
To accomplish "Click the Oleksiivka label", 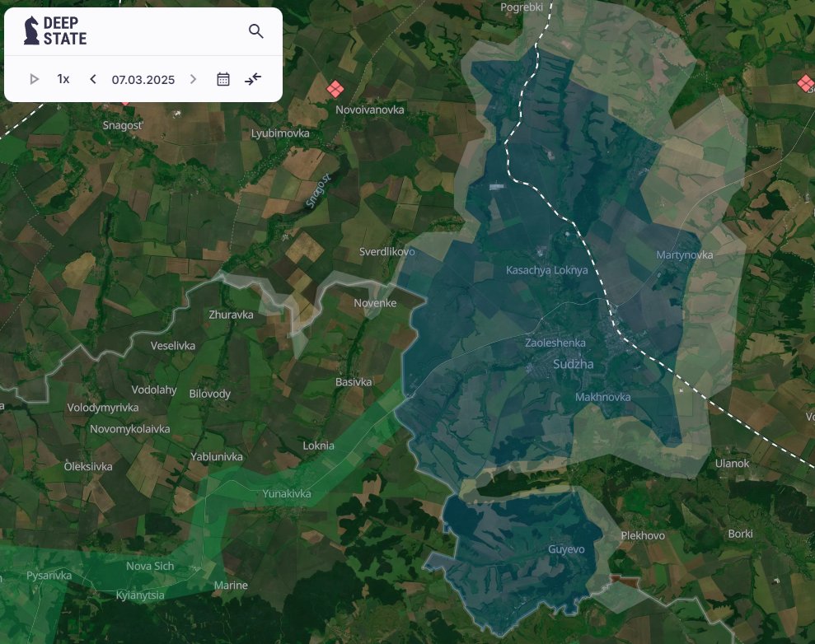I will 88,466.
